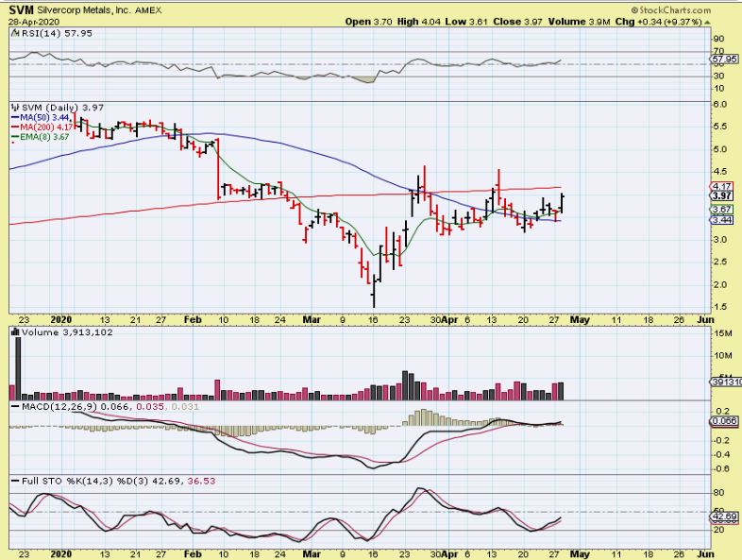Click the volume value tag on right axis
This screenshot has width=742, height=560.
(x=726, y=382)
